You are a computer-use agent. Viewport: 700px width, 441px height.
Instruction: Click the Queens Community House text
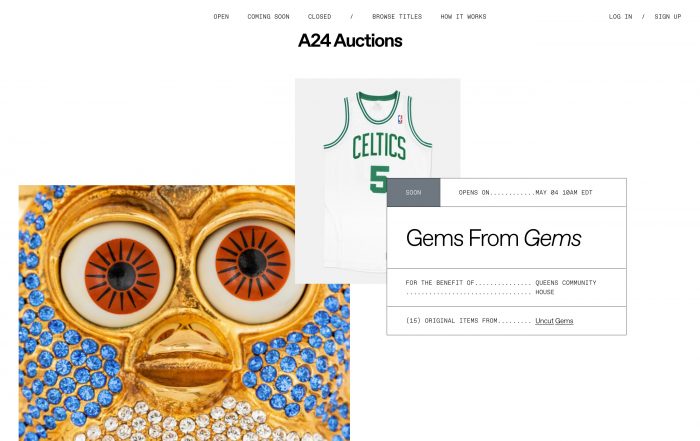[566, 287]
